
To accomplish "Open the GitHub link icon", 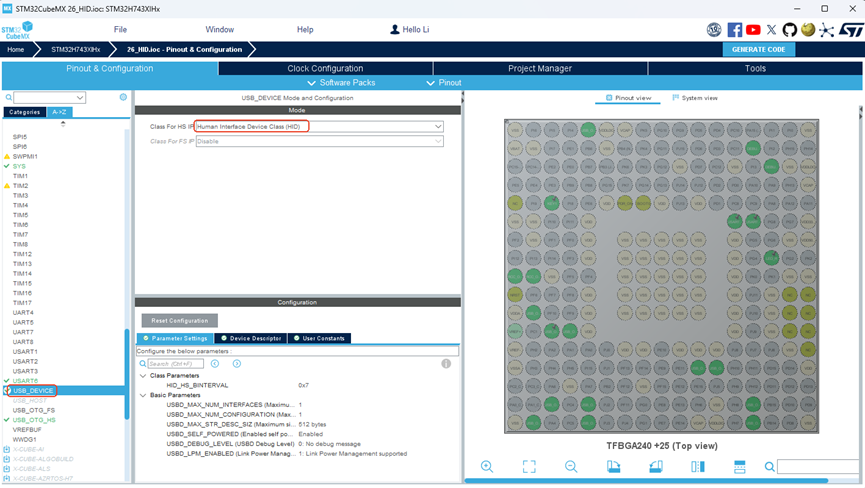I will (789, 30).
